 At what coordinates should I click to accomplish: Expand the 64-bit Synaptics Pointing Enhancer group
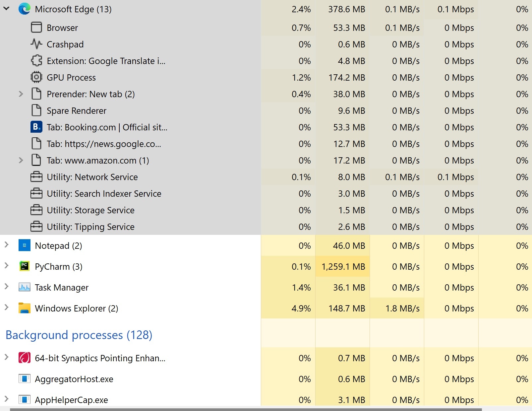click(x=6, y=357)
